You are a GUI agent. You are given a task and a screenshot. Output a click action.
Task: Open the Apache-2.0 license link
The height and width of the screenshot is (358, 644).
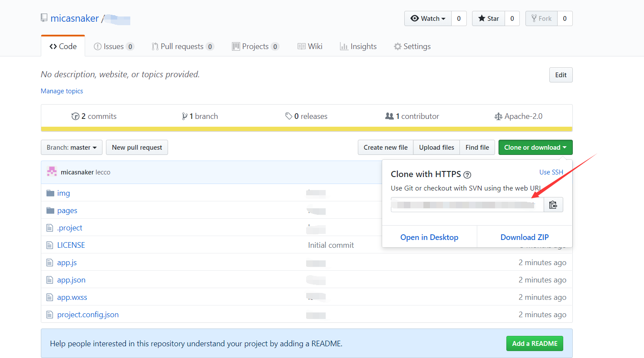click(x=519, y=116)
